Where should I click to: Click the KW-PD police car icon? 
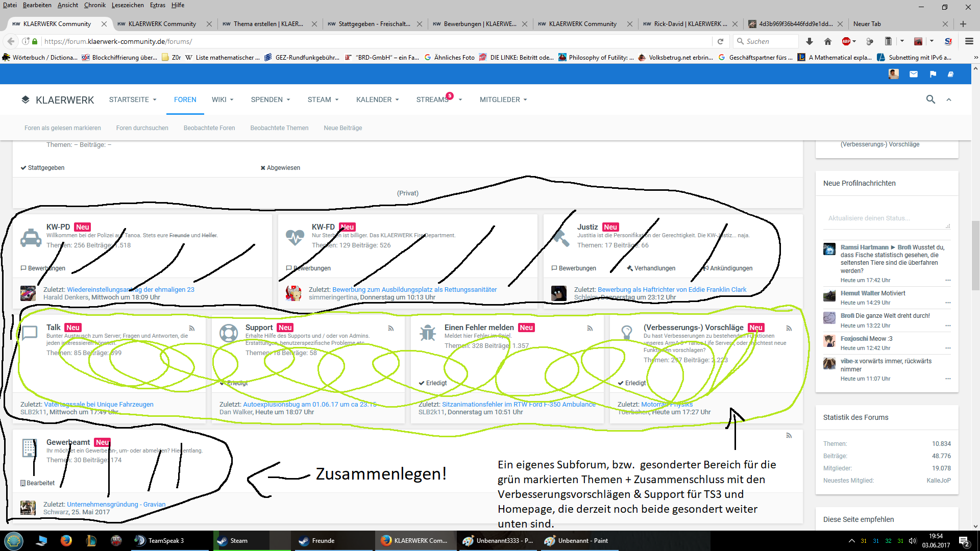point(31,238)
